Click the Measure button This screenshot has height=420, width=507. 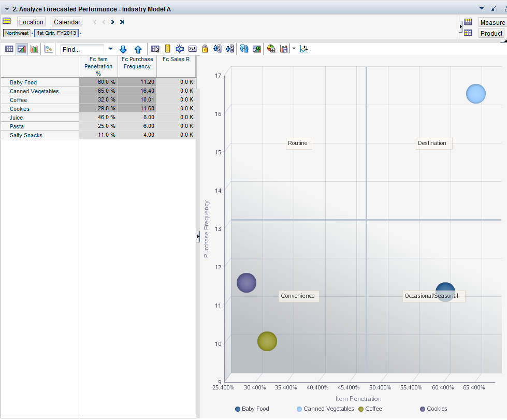(492, 22)
